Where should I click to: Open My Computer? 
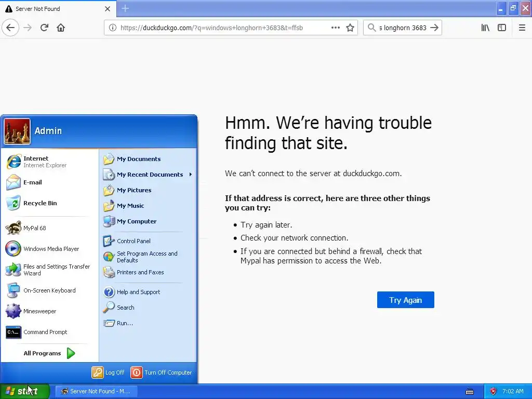tap(148, 221)
